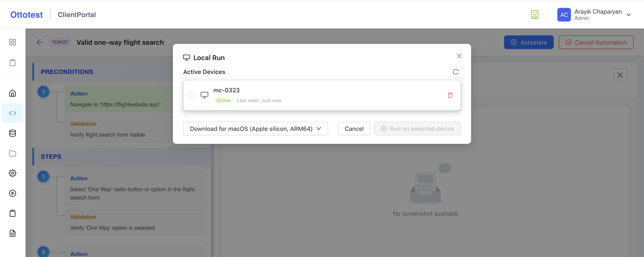Open the dashboard grid icon in sidebar
644x257 pixels.
point(13,42)
